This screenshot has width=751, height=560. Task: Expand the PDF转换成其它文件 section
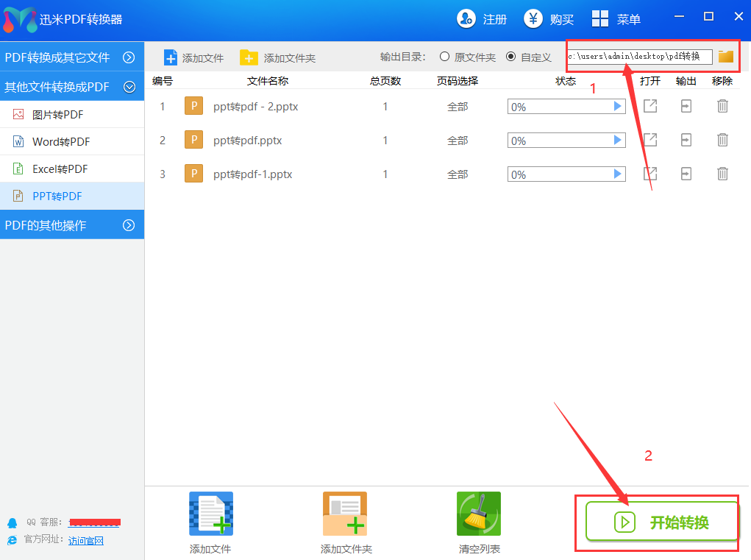click(x=129, y=57)
